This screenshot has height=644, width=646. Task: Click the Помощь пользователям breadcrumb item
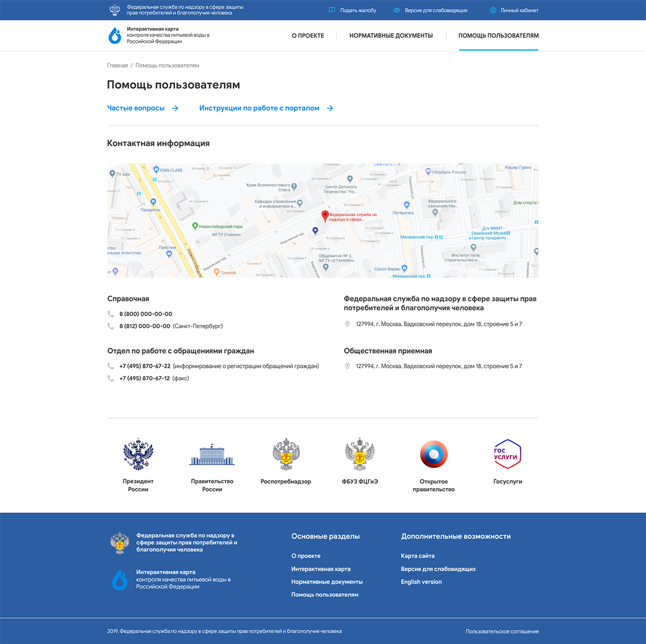[167, 65]
